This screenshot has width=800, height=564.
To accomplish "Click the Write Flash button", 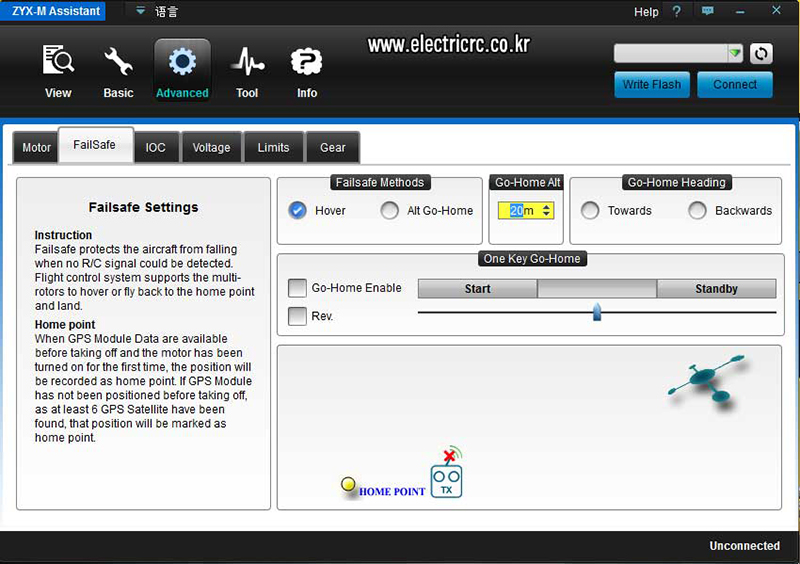I will tap(652, 85).
